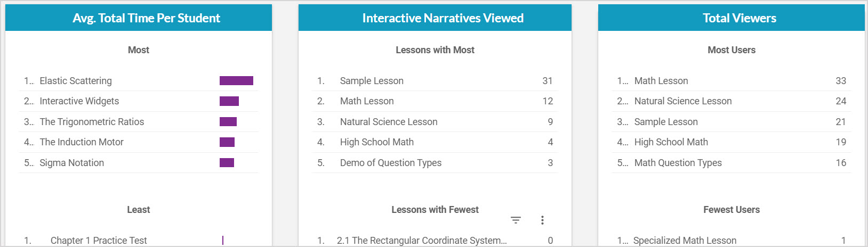
Task: Select Demo of Question Types row
Action: pyautogui.click(x=391, y=163)
